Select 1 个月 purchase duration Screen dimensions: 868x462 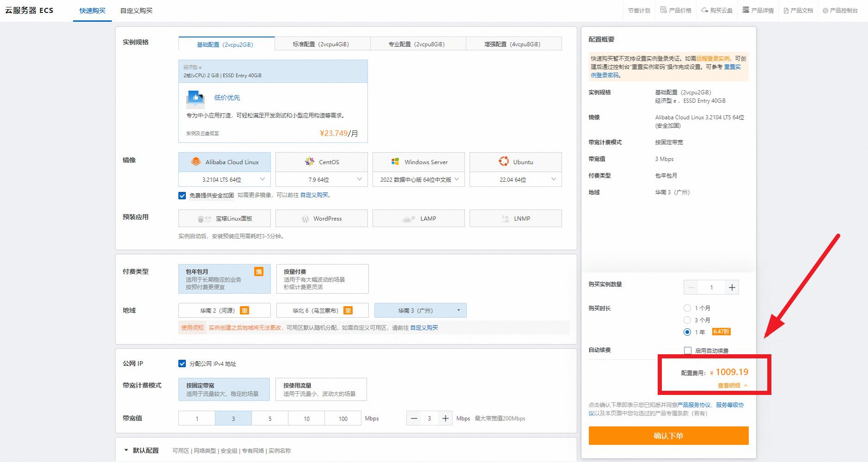click(687, 308)
